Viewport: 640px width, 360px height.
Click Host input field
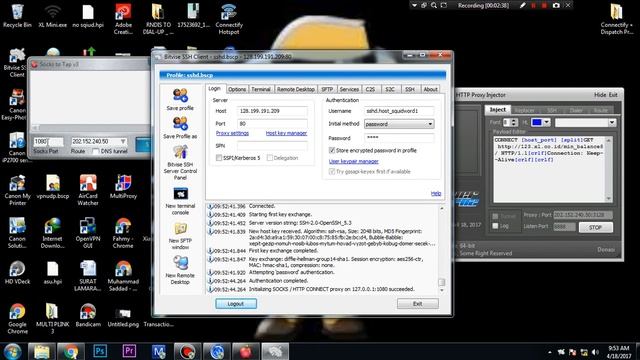[272, 111]
